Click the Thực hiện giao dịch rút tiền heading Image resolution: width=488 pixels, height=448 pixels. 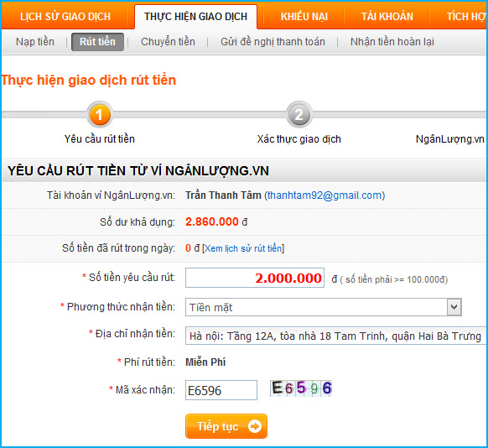(x=89, y=80)
